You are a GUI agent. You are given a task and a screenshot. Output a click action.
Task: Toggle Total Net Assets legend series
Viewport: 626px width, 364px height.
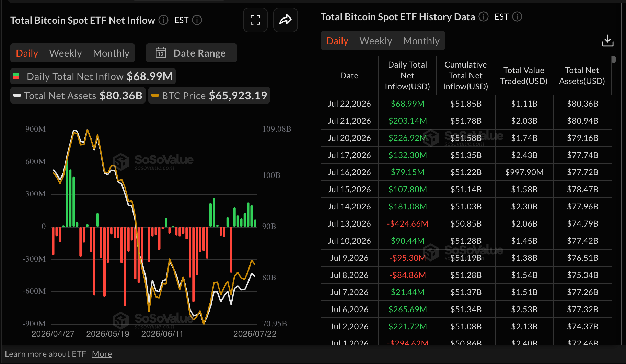[78, 95]
